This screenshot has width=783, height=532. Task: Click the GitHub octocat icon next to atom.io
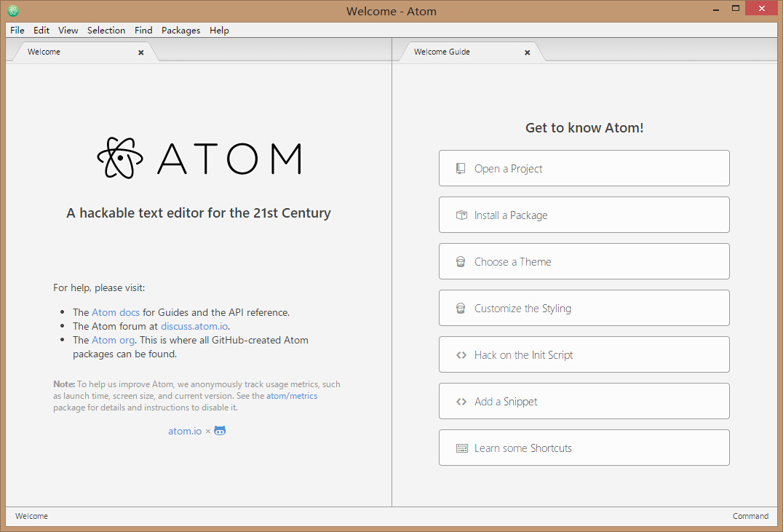[x=219, y=430]
